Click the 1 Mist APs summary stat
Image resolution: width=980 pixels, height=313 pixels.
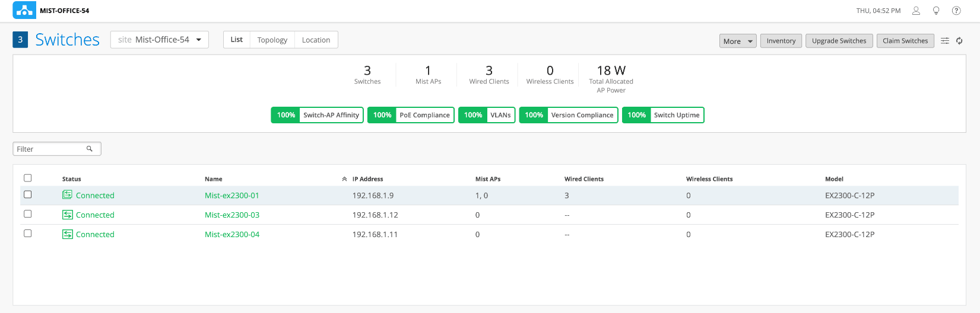[428, 75]
